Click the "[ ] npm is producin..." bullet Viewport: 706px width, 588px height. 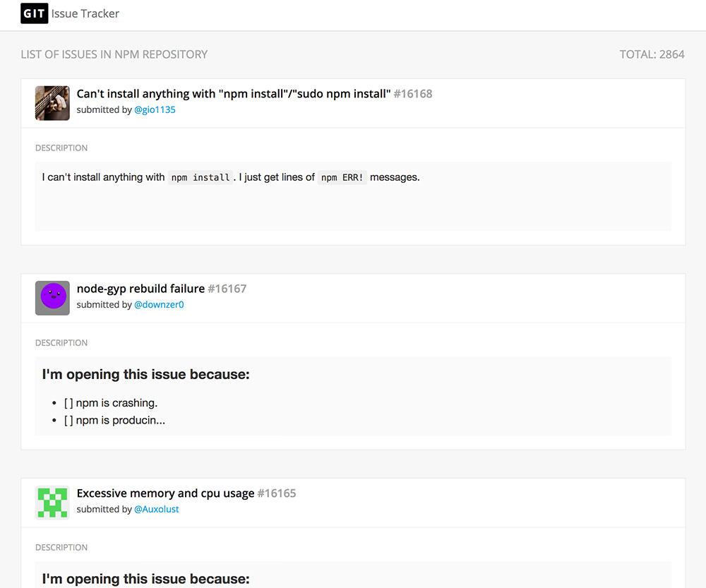114,420
